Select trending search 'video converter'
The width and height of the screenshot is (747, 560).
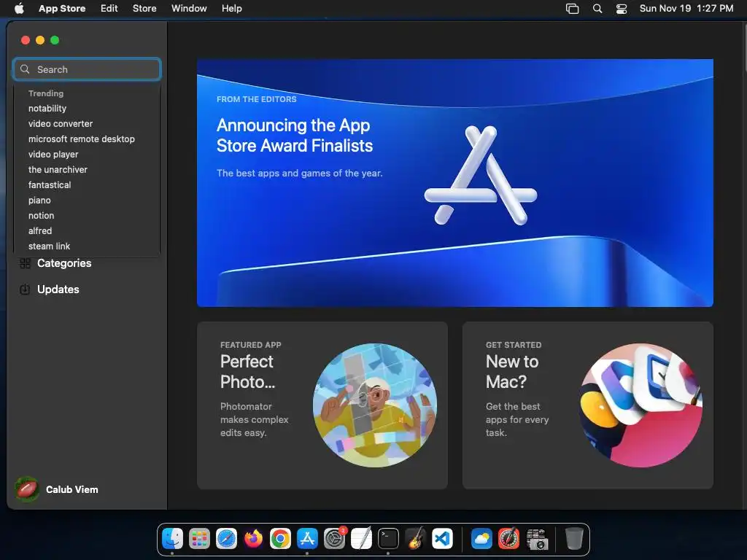61,124
